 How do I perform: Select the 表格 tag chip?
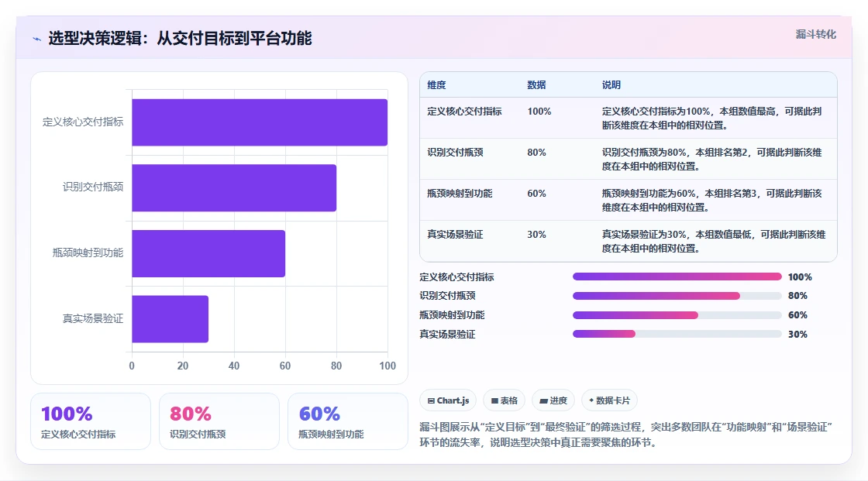[x=505, y=400]
